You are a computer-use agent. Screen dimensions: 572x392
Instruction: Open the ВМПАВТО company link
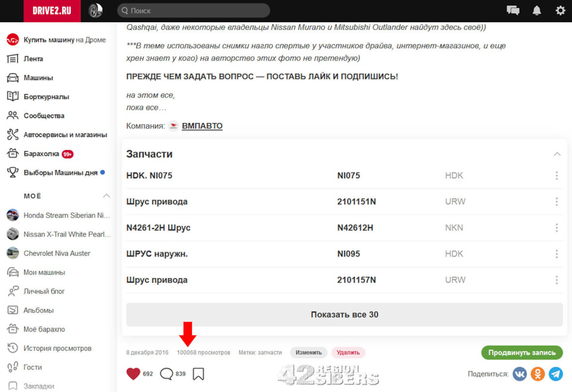202,126
